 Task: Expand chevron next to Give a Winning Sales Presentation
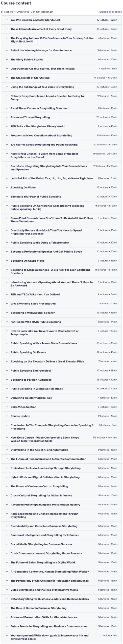(7, 304)
